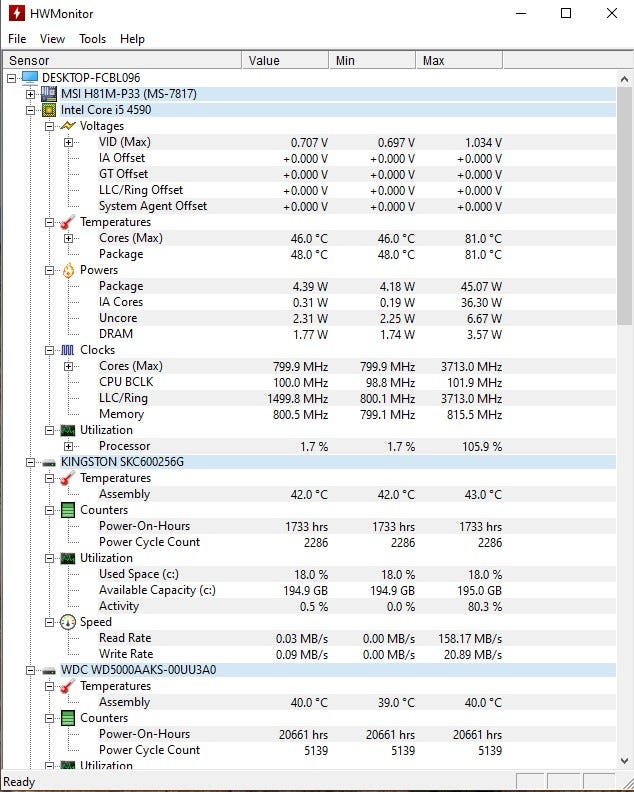Expand the Cores (Max) temperature entry
Viewport: 634px width, 792px height.
(x=69, y=238)
